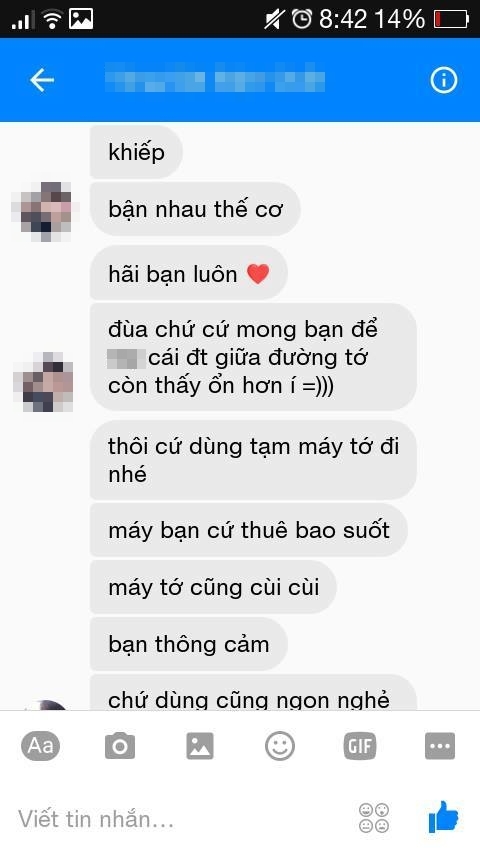Open the three-dots more options
Viewport: 480px width, 854px height.
[x=440, y=746]
